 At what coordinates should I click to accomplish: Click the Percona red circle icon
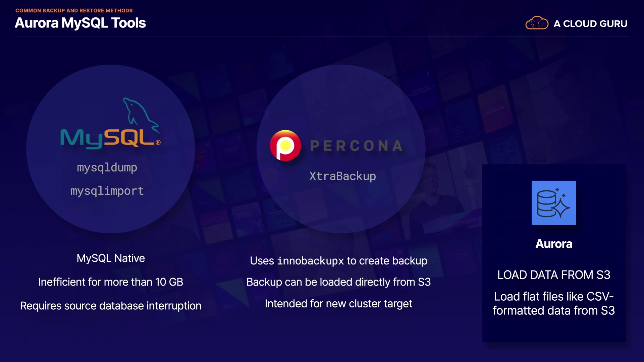pos(285,146)
